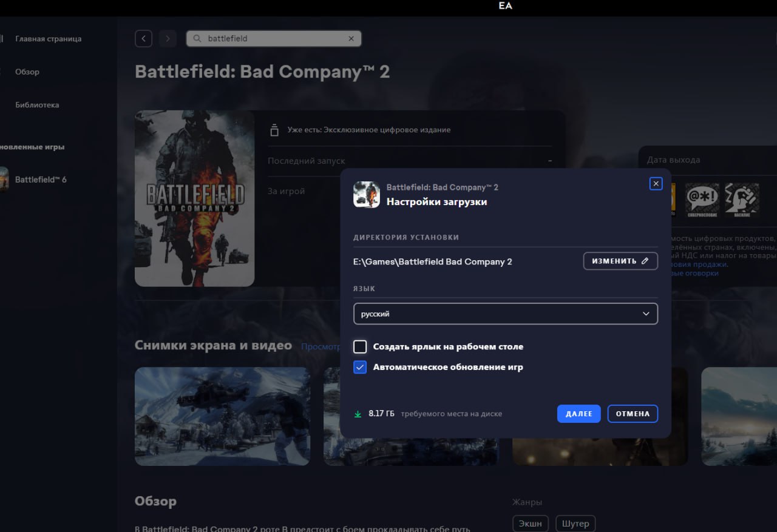
Task: Click the Battlefield Bad Company 2 dialog icon
Action: 366,194
